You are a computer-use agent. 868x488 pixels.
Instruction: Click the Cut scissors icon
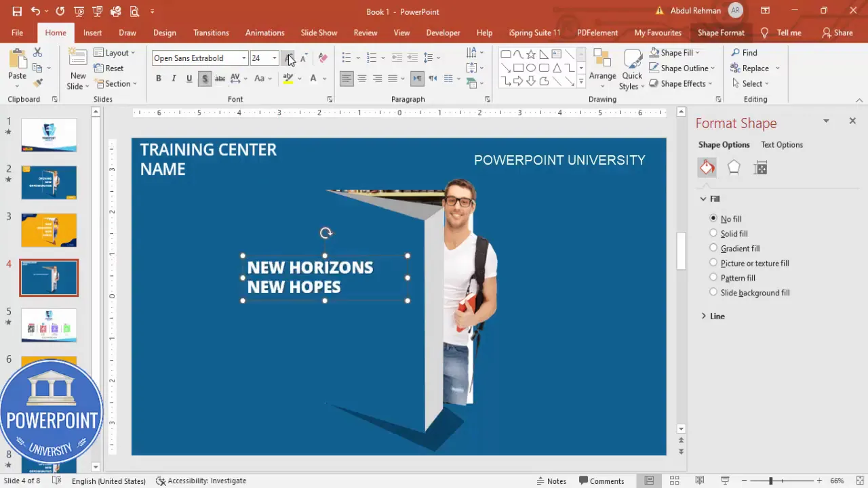pos(37,52)
